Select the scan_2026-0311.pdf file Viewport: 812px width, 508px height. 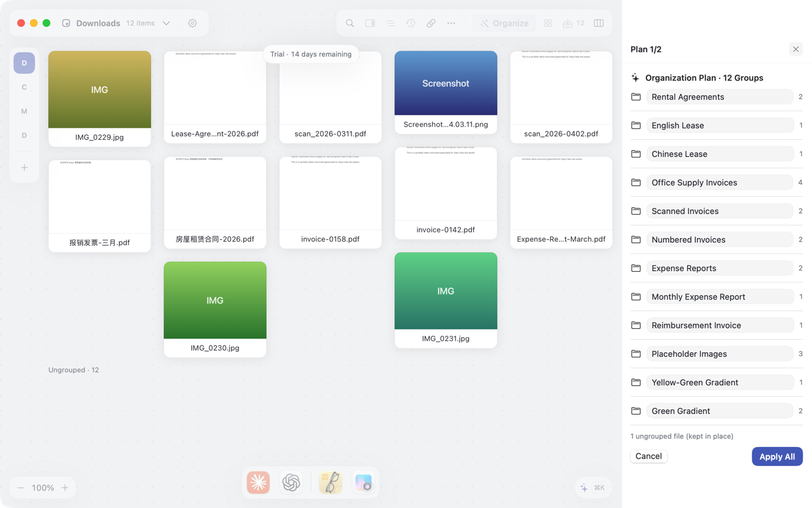(331, 97)
